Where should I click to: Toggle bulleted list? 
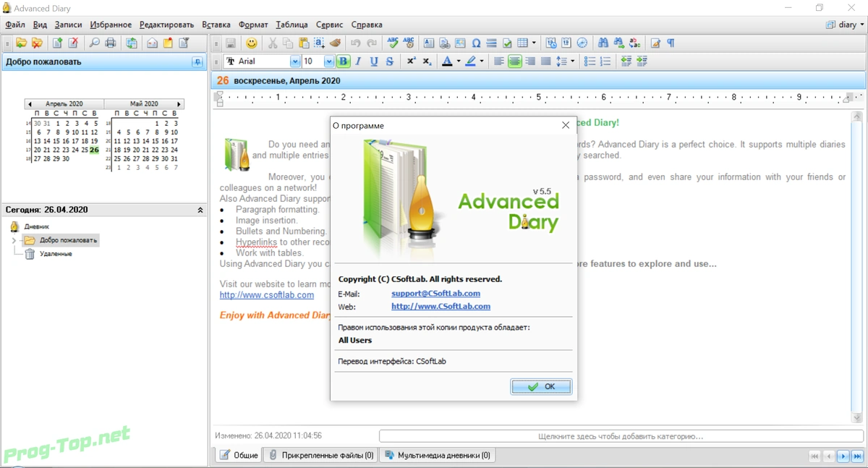590,61
